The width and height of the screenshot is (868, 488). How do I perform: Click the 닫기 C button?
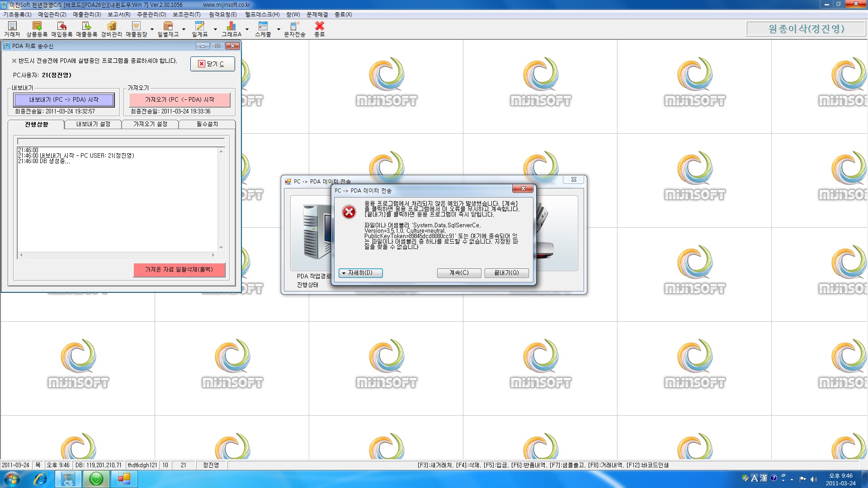click(x=212, y=64)
